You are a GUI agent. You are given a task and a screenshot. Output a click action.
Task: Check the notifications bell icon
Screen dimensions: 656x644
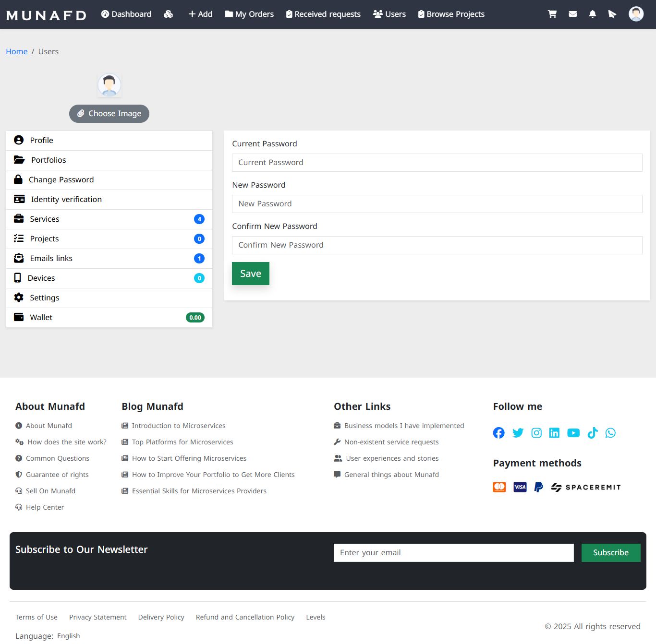pyautogui.click(x=593, y=14)
